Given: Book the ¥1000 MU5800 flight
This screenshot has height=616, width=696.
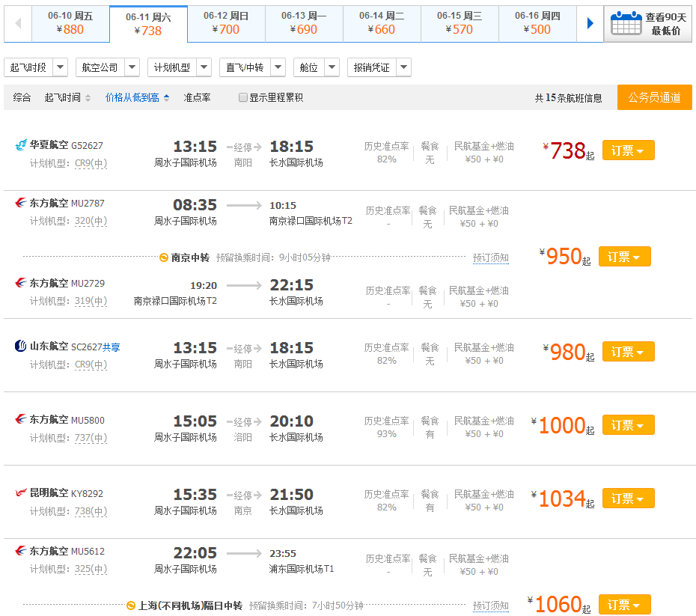Looking at the screenshot, I should click(628, 424).
